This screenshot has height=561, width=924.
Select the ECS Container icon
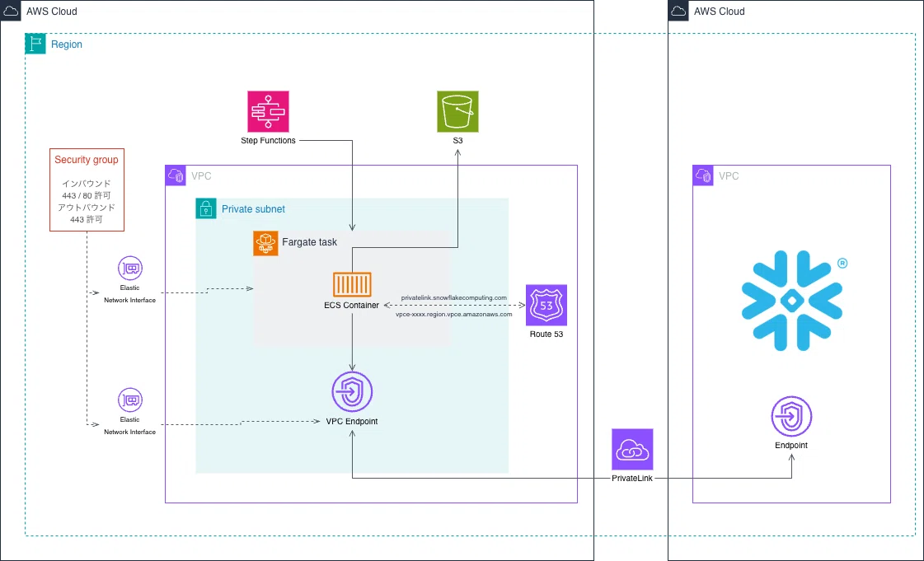[x=352, y=285]
